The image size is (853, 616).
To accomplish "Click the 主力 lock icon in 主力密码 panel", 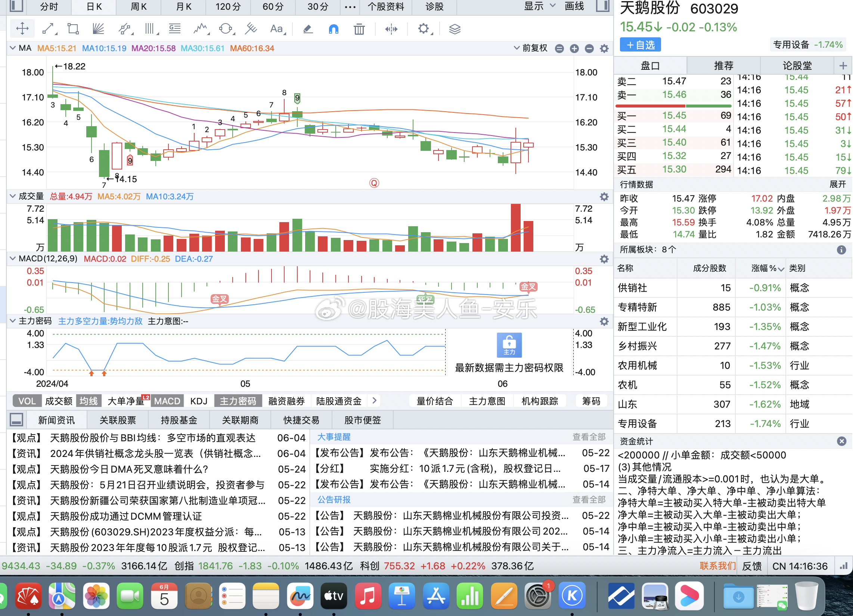I will pos(510,345).
